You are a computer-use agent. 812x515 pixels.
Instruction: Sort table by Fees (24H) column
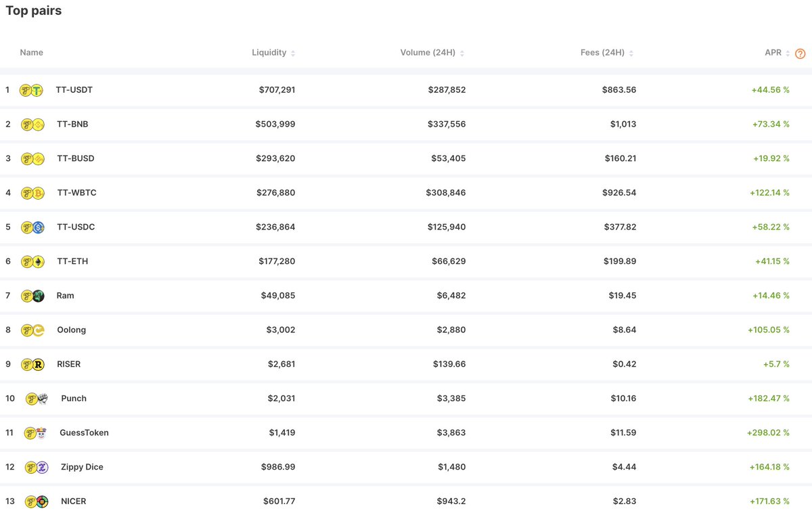coord(607,53)
